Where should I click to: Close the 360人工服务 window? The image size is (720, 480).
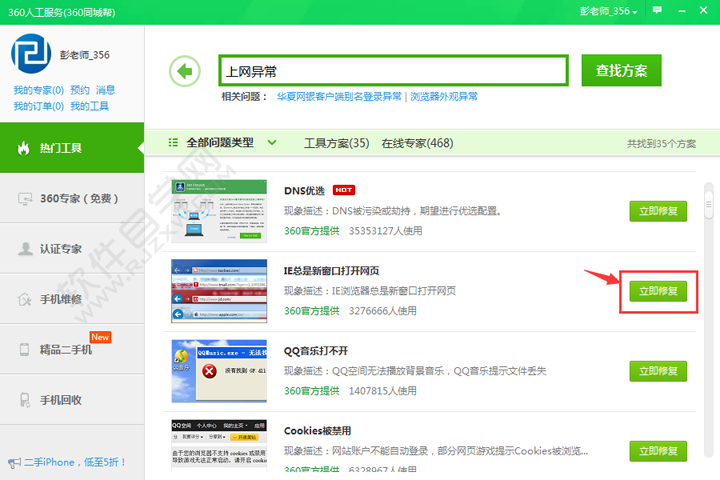coord(703,10)
